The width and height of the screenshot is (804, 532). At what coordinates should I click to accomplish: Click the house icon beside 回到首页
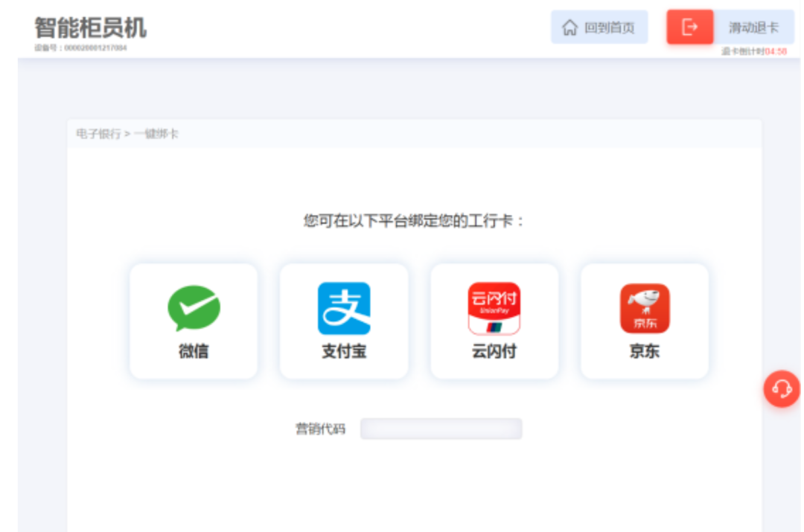[569, 28]
